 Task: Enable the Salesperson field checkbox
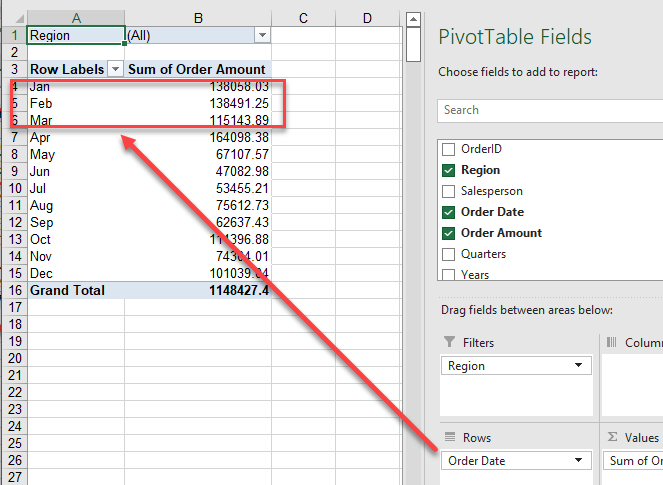[x=448, y=191]
